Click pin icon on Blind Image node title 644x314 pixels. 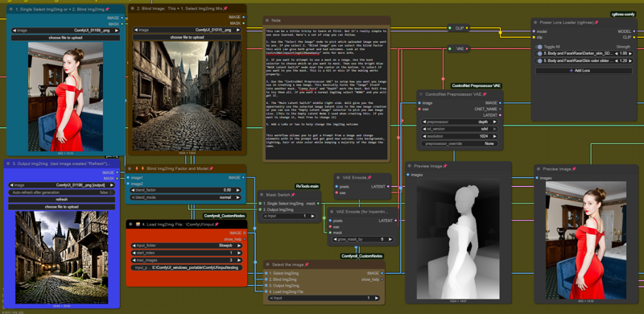click(x=225, y=8)
